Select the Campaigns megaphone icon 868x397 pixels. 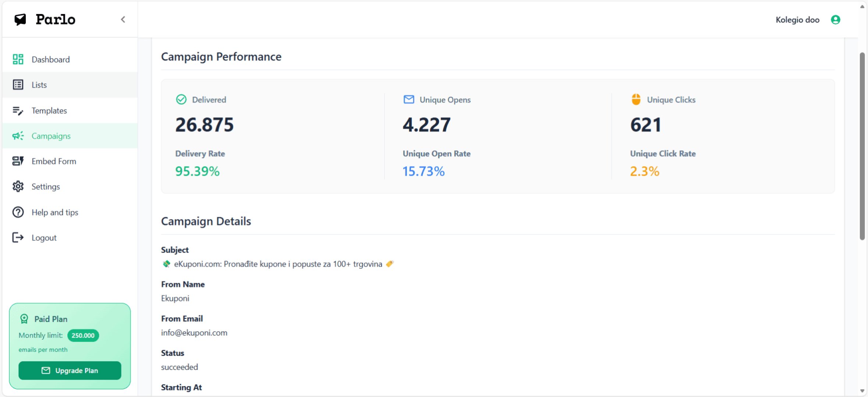[18, 136]
